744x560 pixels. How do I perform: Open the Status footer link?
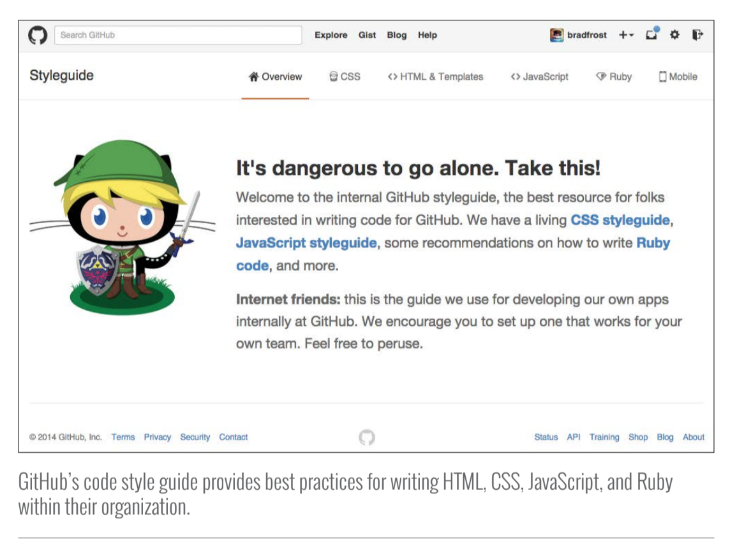coord(546,437)
